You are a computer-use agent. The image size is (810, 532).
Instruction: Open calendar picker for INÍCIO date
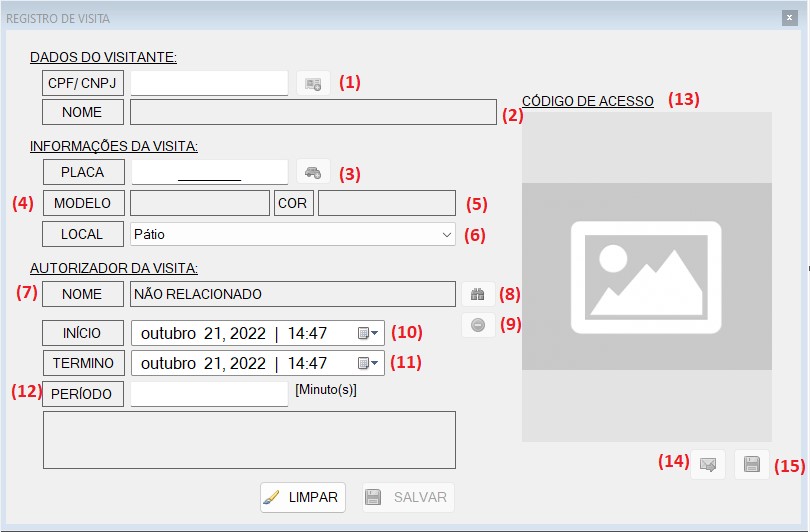pos(368,333)
